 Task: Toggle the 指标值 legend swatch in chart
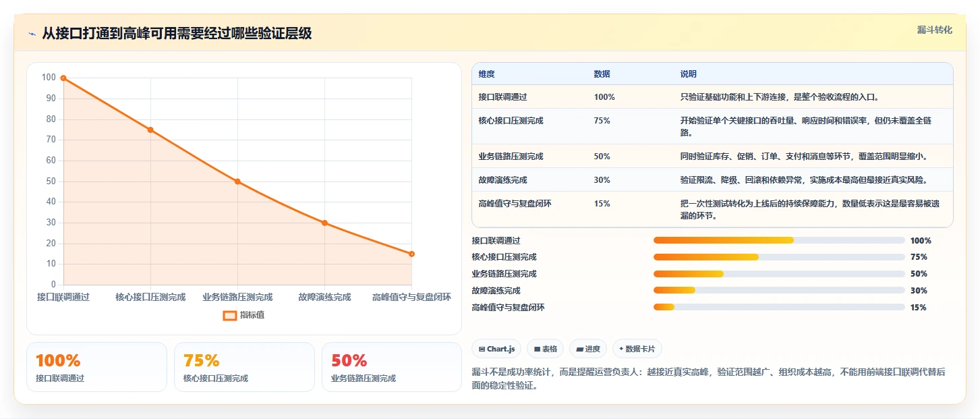[x=230, y=315]
